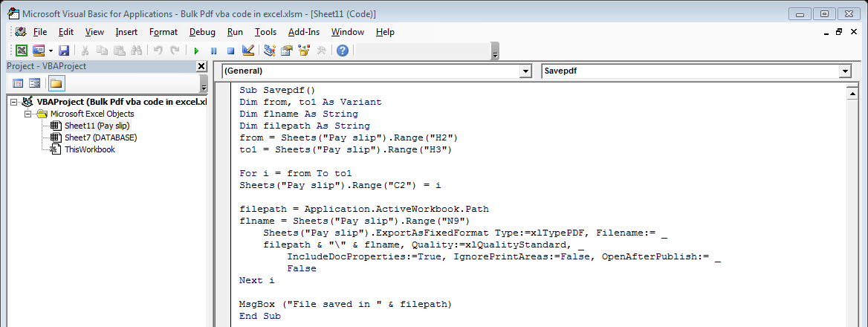
Task: Open the Properties Window icon
Action: [286, 51]
